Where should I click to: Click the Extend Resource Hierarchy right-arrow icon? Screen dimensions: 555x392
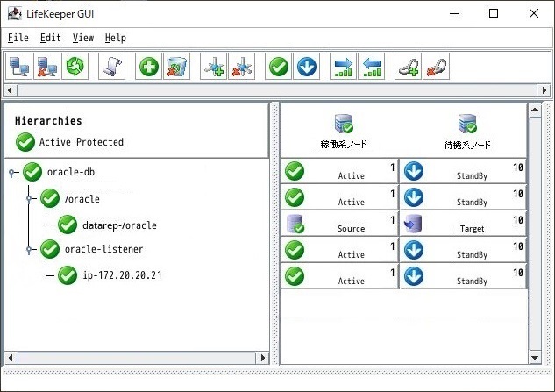(344, 67)
